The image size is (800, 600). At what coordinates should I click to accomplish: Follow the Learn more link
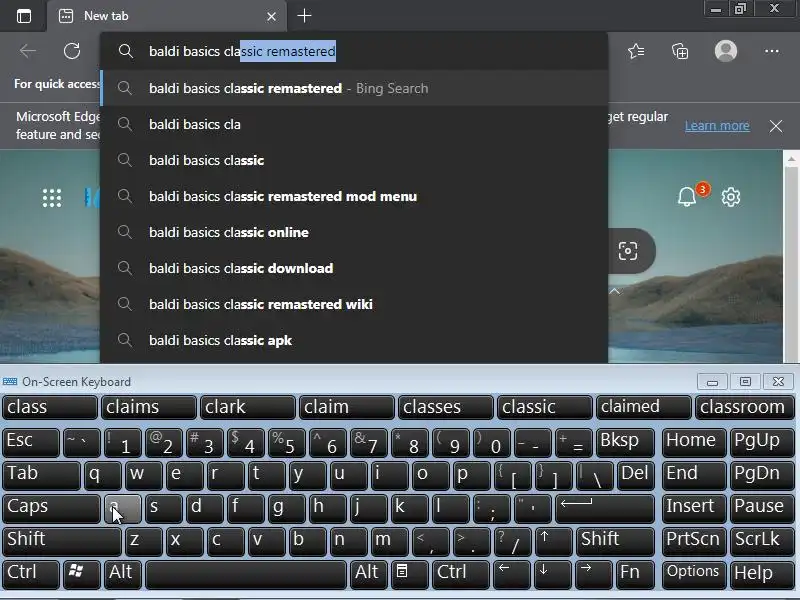[x=717, y=126]
